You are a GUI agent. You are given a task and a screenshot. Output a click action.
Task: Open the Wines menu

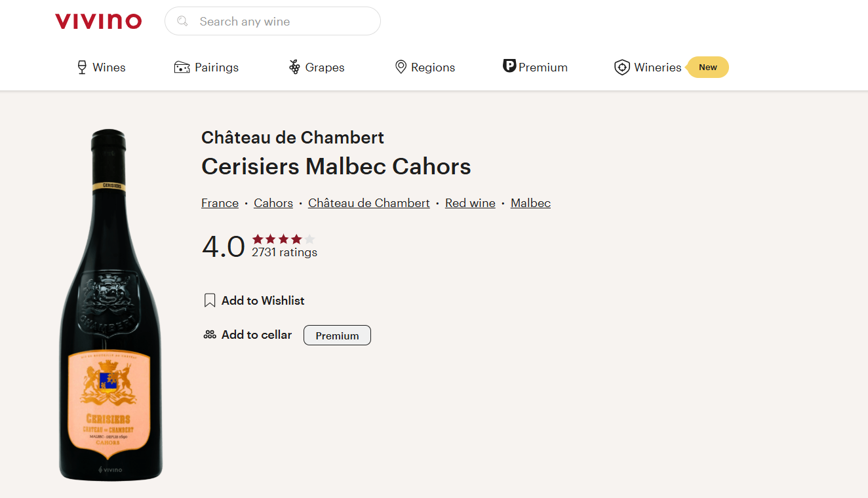point(109,67)
